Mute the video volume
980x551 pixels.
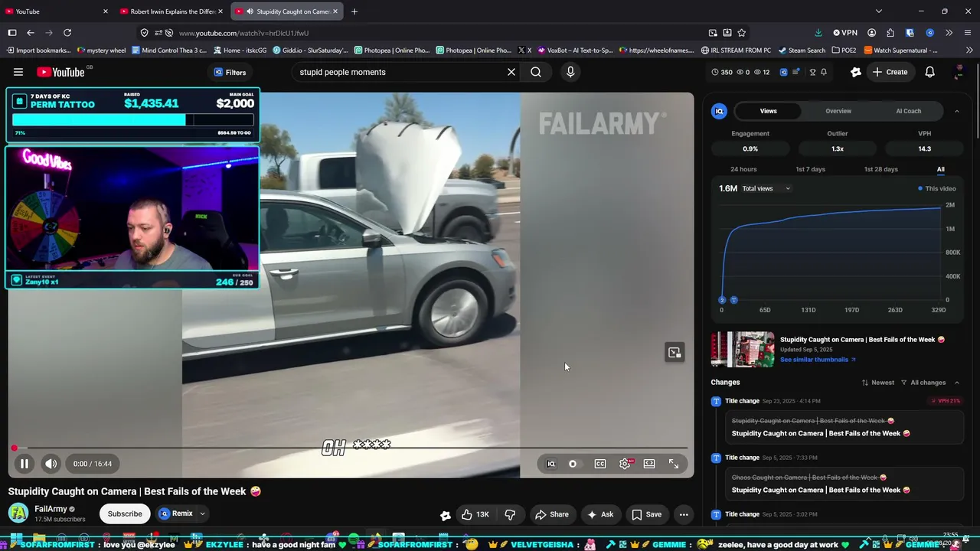pyautogui.click(x=51, y=464)
